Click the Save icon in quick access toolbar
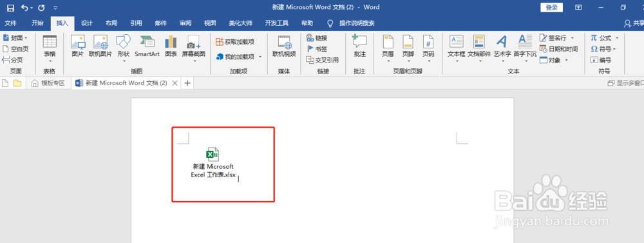 11,7
